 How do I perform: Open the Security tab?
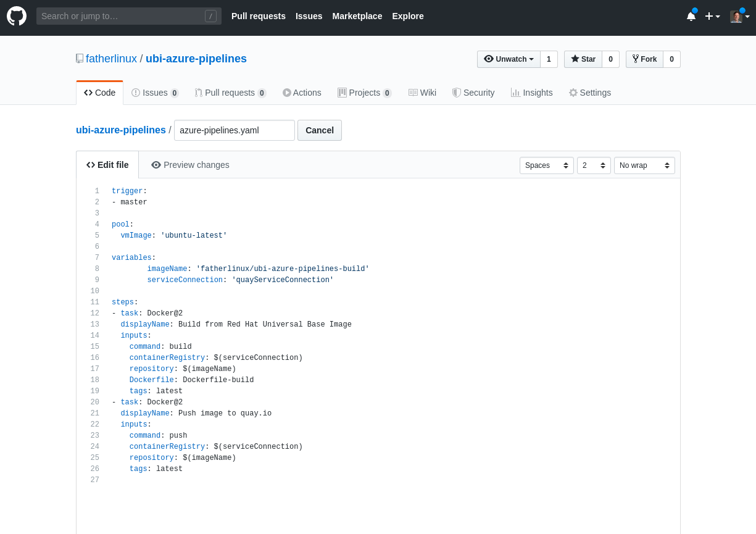473,93
